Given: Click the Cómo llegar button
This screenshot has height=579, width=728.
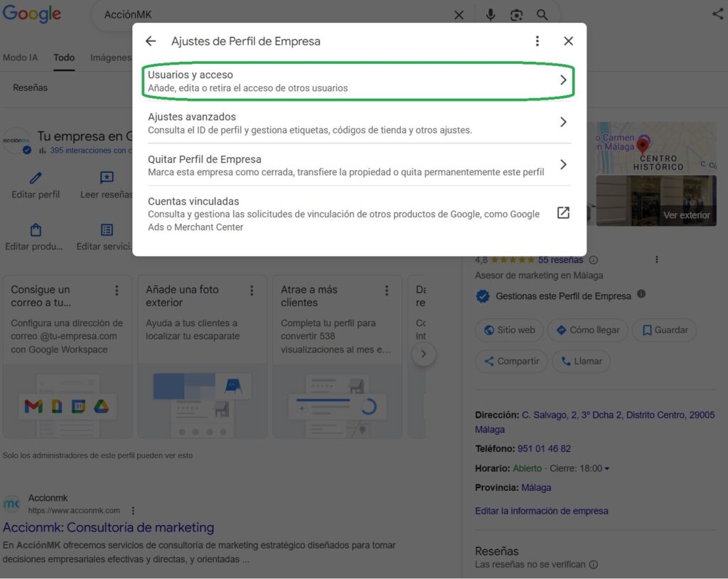Looking at the screenshot, I should [x=587, y=330].
